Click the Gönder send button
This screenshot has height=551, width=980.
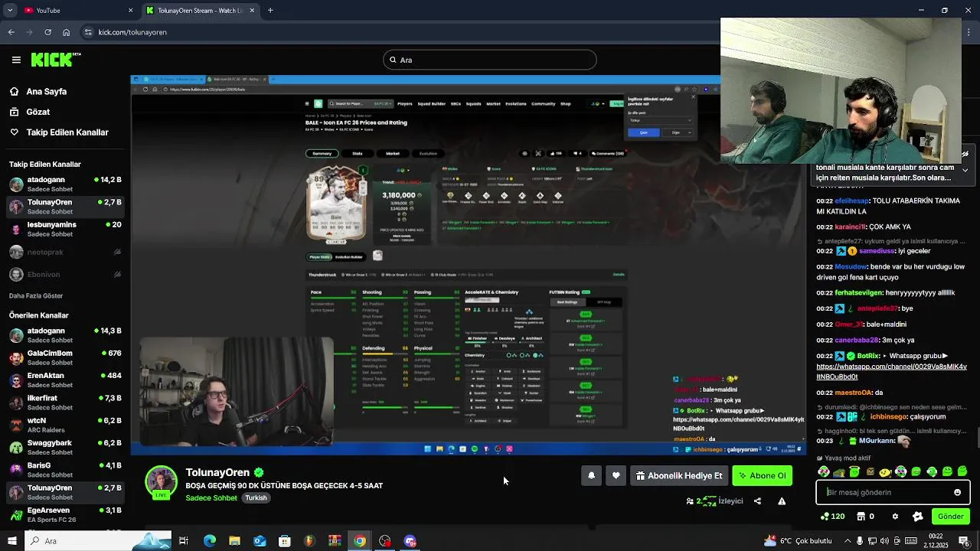click(x=950, y=517)
